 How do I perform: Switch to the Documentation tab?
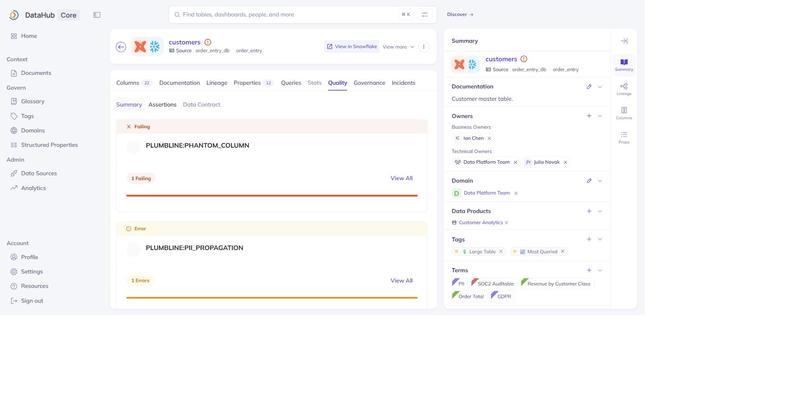tap(179, 83)
